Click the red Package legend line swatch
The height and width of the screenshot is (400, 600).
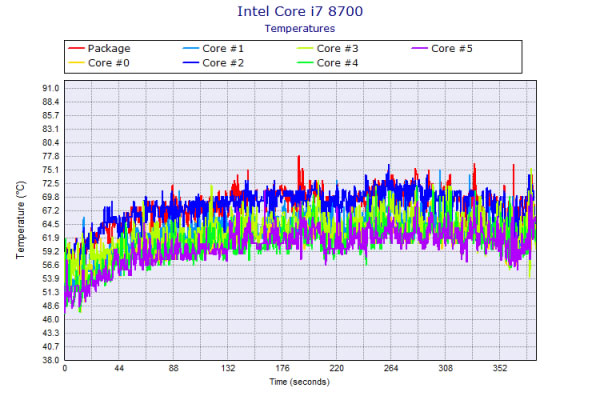pyautogui.click(x=76, y=49)
